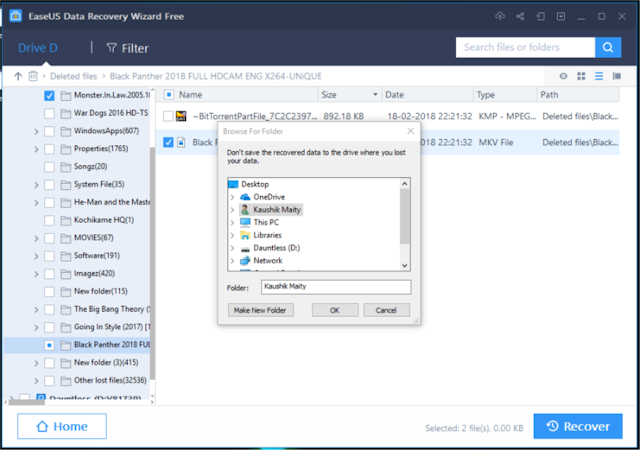Select Dauntless (D:) drive in dialog

[276, 248]
